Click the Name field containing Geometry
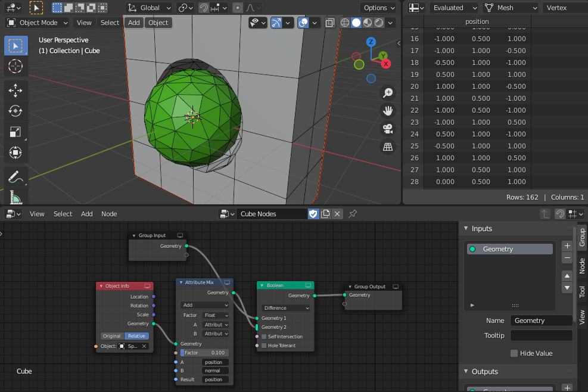 coord(541,321)
